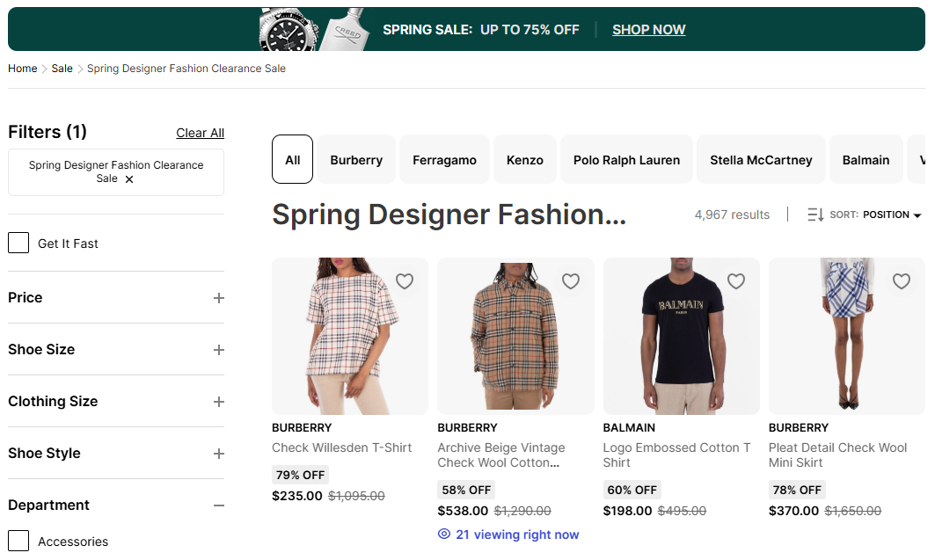The width and height of the screenshot is (935, 560).
Task: Click heart icon on Pleat Detail Mini Skirt
Action: 902,281
